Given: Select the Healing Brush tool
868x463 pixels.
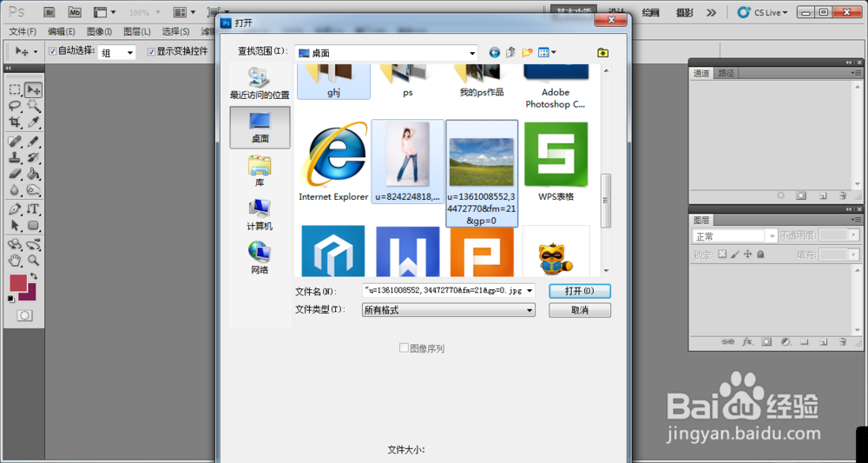Looking at the screenshot, I should coord(15,142).
